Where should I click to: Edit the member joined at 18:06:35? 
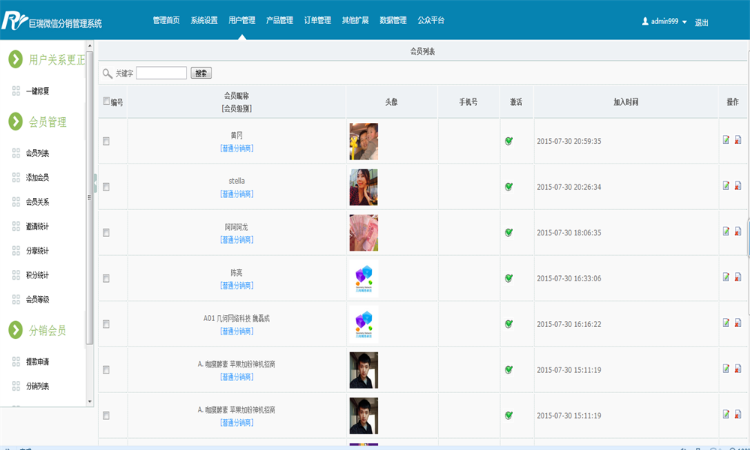pyautogui.click(x=726, y=231)
